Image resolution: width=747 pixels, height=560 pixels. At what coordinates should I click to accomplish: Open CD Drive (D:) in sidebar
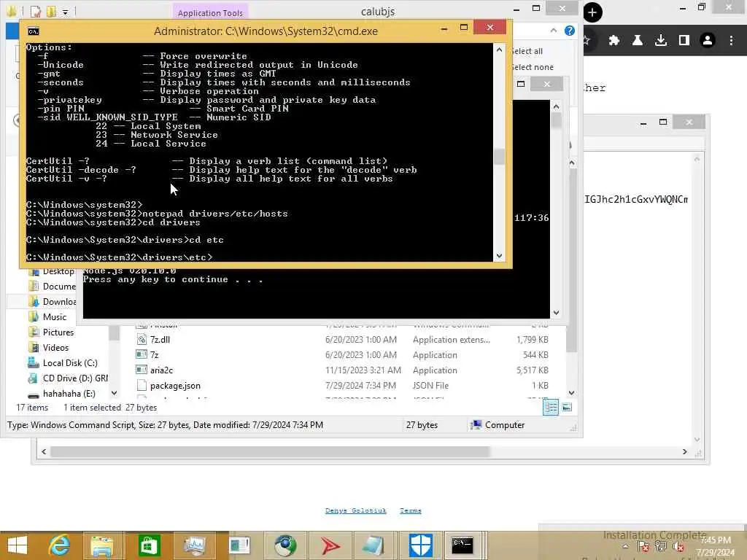tap(68, 378)
